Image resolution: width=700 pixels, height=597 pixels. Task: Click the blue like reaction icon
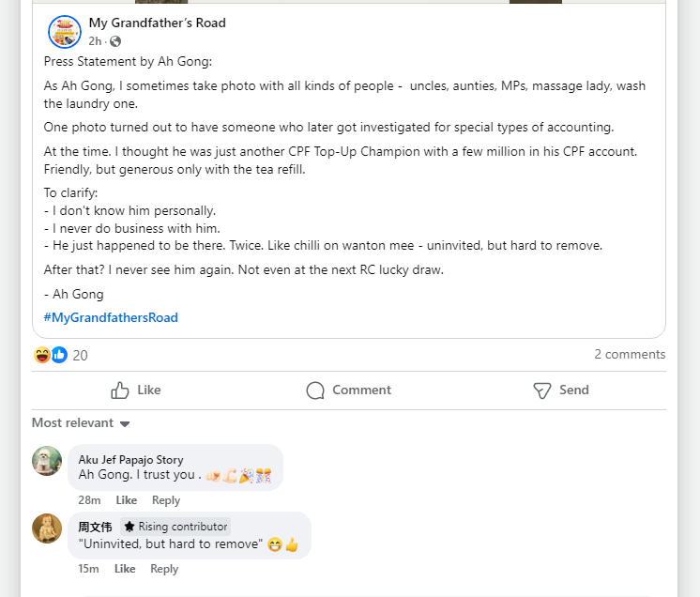tap(59, 355)
